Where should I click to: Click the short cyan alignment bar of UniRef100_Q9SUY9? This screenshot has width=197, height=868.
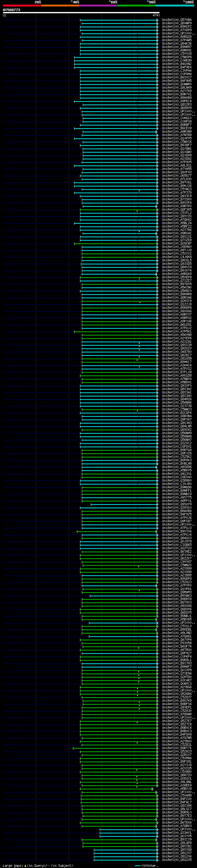tap(125, 504)
